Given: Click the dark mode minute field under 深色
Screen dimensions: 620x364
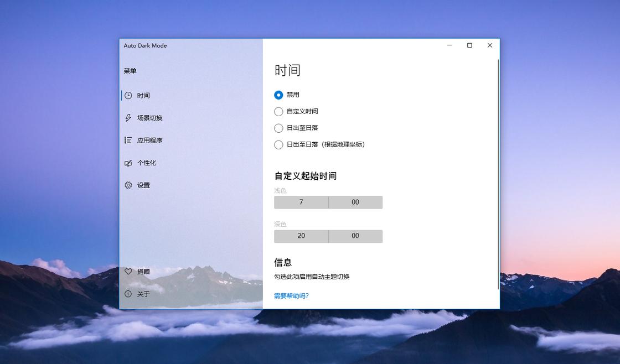Looking at the screenshot, I should tap(355, 236).
